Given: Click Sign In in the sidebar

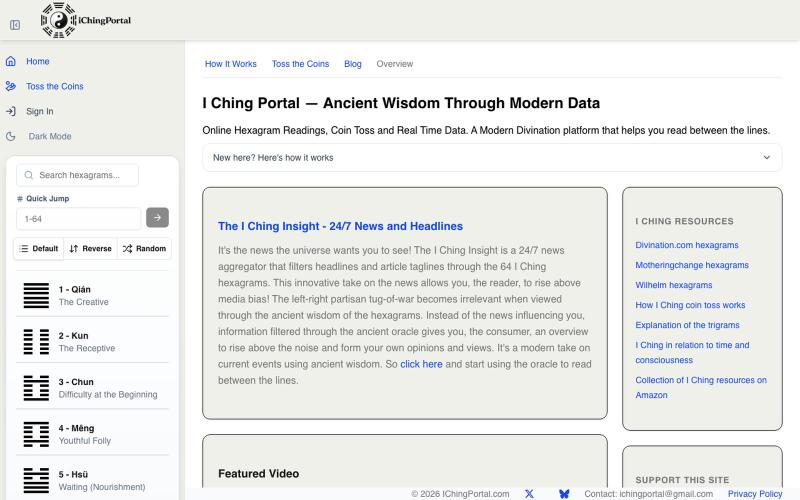Looking at the screenshot, I should (x=40, y=111).
